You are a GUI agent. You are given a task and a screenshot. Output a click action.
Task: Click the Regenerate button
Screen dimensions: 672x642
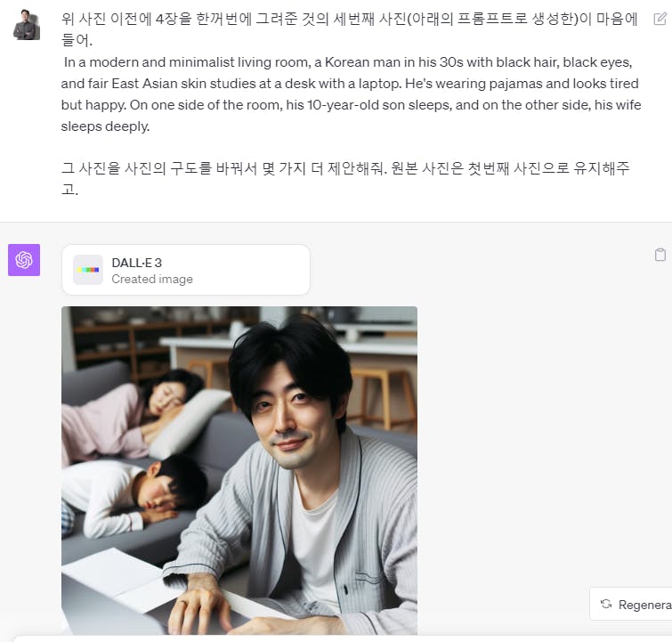click(631, 605)
